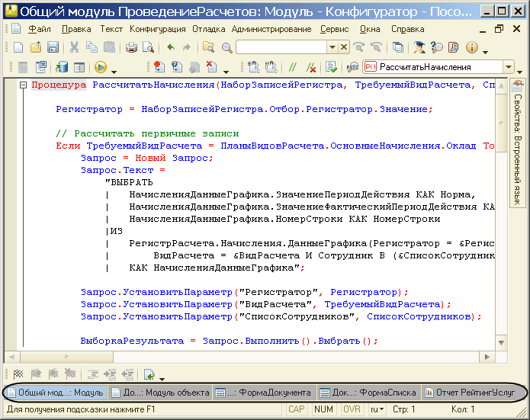Switch to the ФормаДокумента window tab
The width and height of the screenshot is (530, 420).
263,393
